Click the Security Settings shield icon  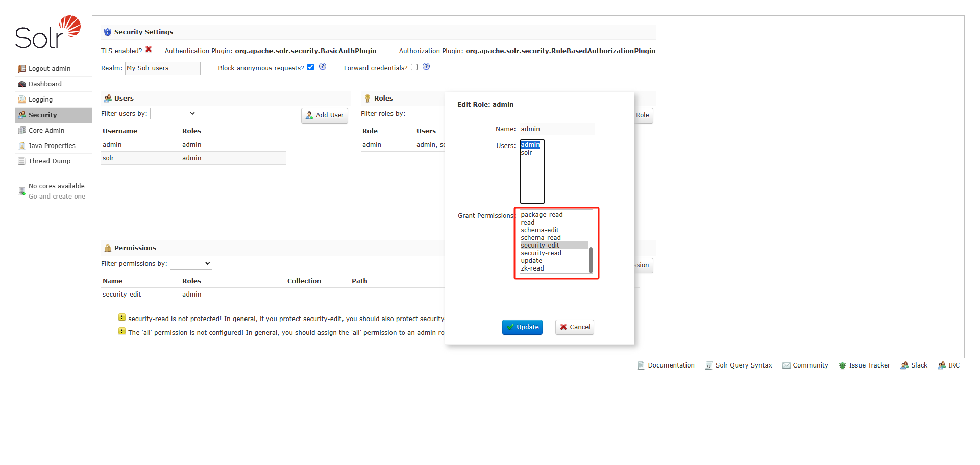point(107,32)
